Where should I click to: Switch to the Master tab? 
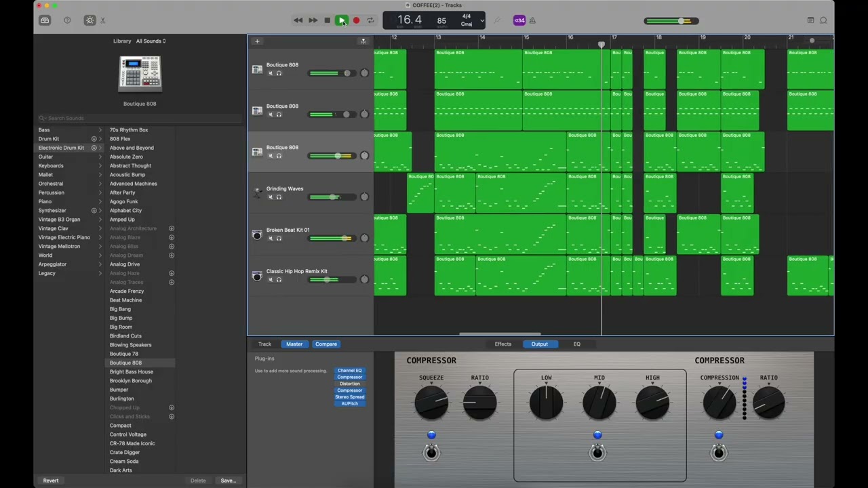click(x=294, y=344)
